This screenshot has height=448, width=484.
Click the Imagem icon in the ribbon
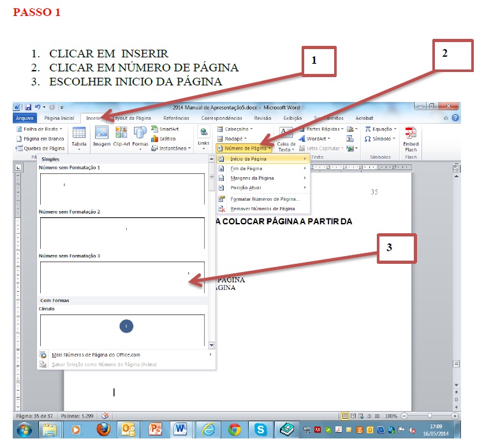[x=101, y=136]
